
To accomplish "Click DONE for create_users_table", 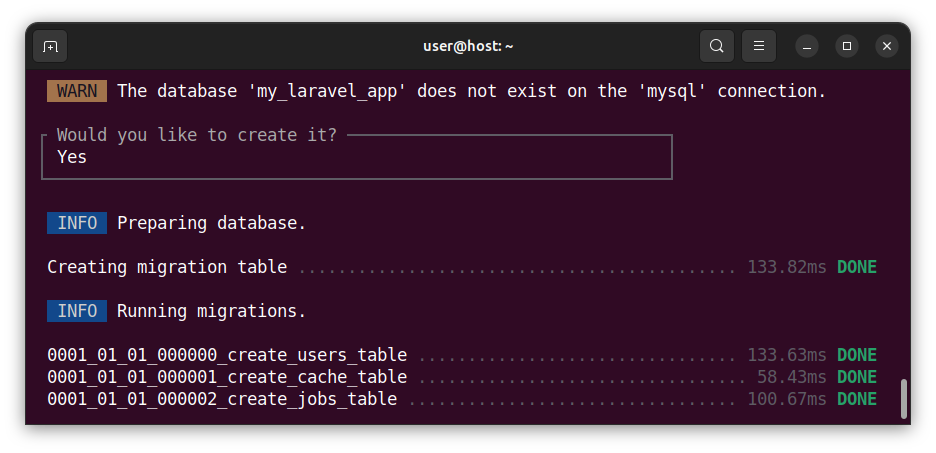I will 857,355.
